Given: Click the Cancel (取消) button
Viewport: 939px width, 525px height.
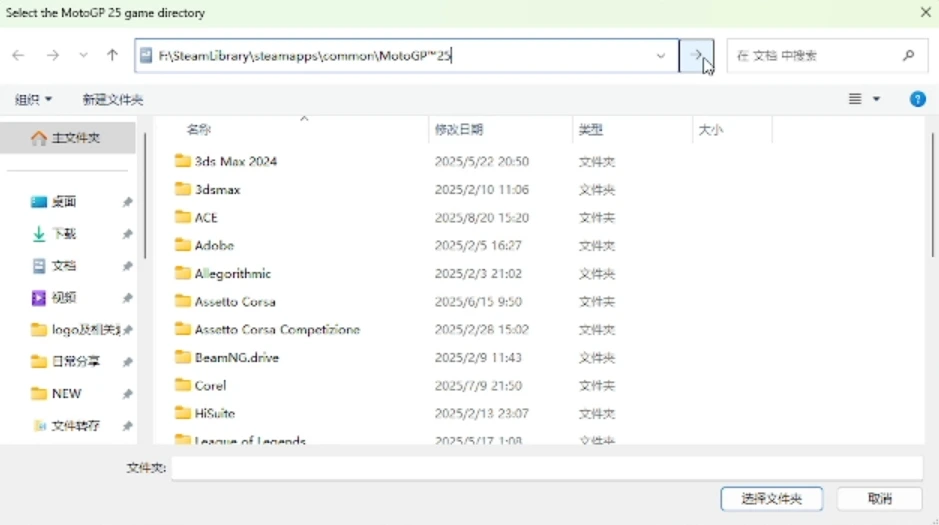Looking at the screenshot, I should [x=879, y=498].
